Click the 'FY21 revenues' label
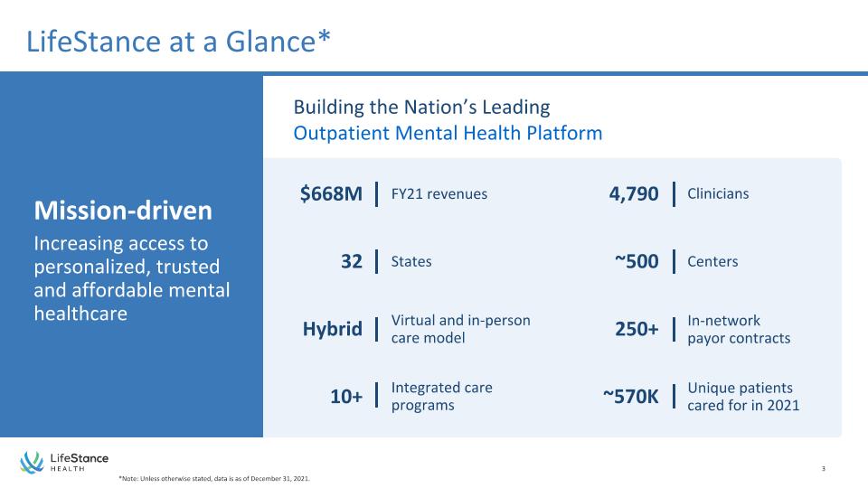The height and width of the screenshot is (488, 868). point(439,193)
